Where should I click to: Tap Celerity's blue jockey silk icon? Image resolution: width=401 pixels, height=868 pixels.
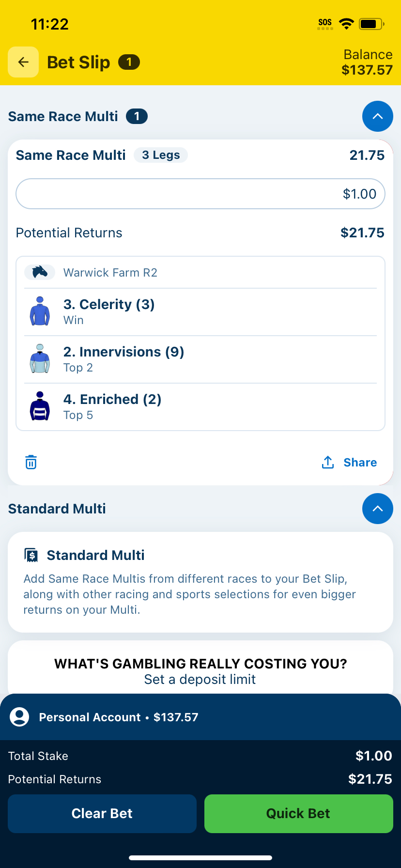pos(40,311)
